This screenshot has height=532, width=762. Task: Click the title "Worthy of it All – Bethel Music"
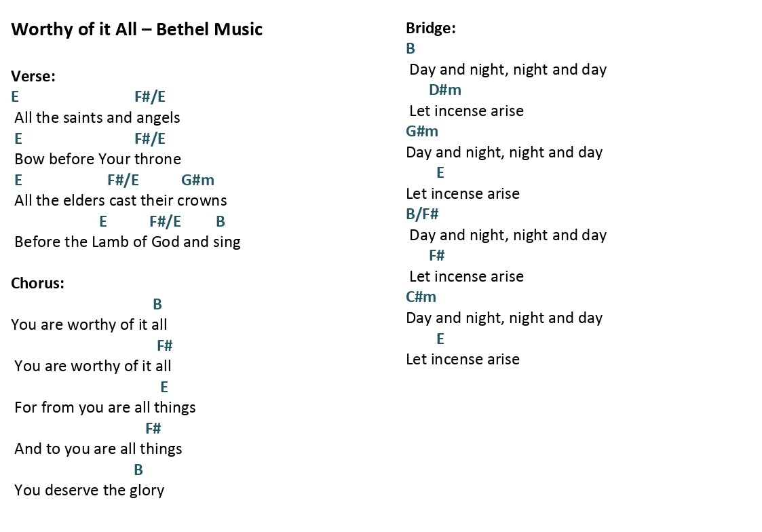click(x=136, y=30)
